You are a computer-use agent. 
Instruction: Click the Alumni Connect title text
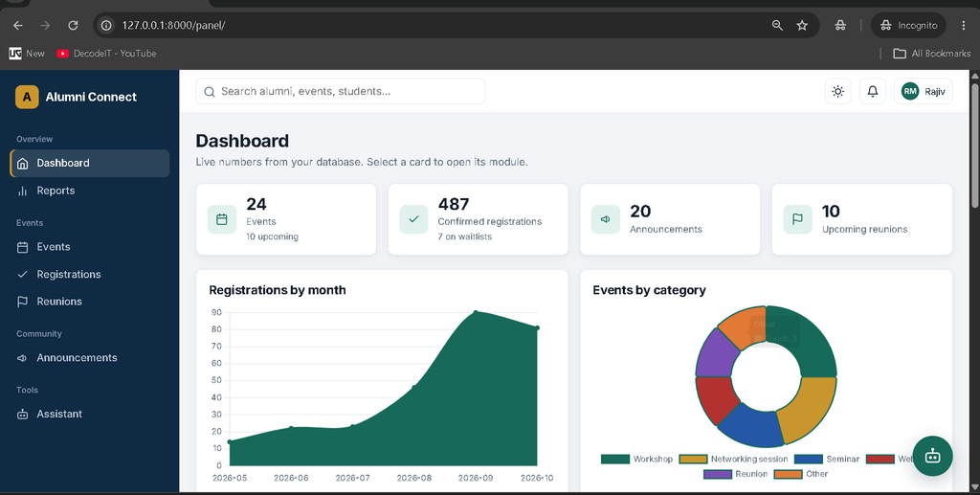click(x=91, y=97)
